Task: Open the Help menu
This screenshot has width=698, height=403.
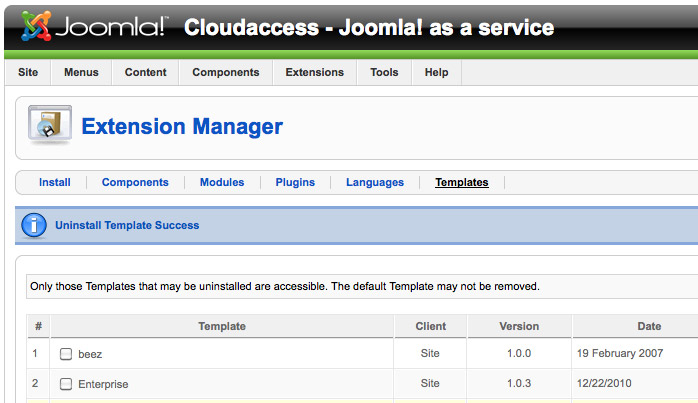Action: 436,72
